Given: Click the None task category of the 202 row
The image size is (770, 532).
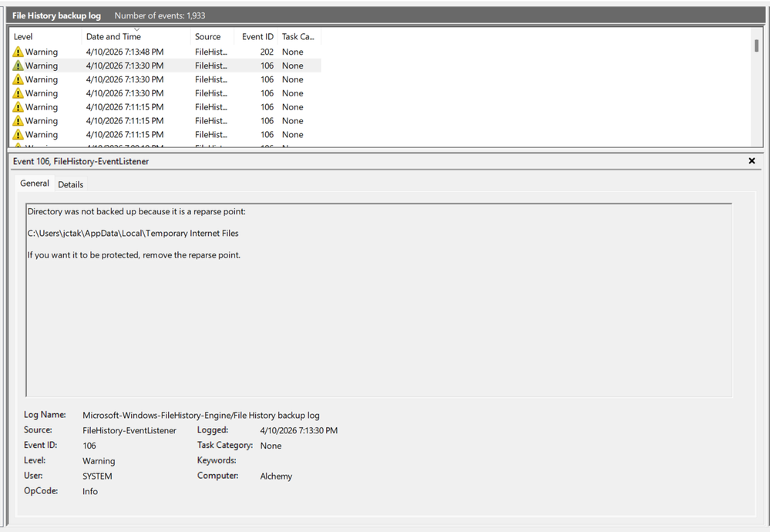Looking at the screenshot, I should tap(293, 52).
